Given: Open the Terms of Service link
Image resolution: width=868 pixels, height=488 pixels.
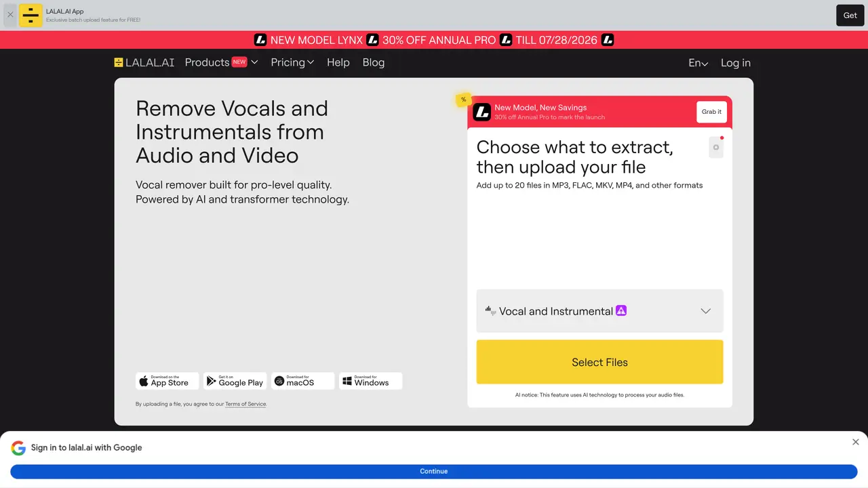Looking at the screenshot, I should [245, 404].
